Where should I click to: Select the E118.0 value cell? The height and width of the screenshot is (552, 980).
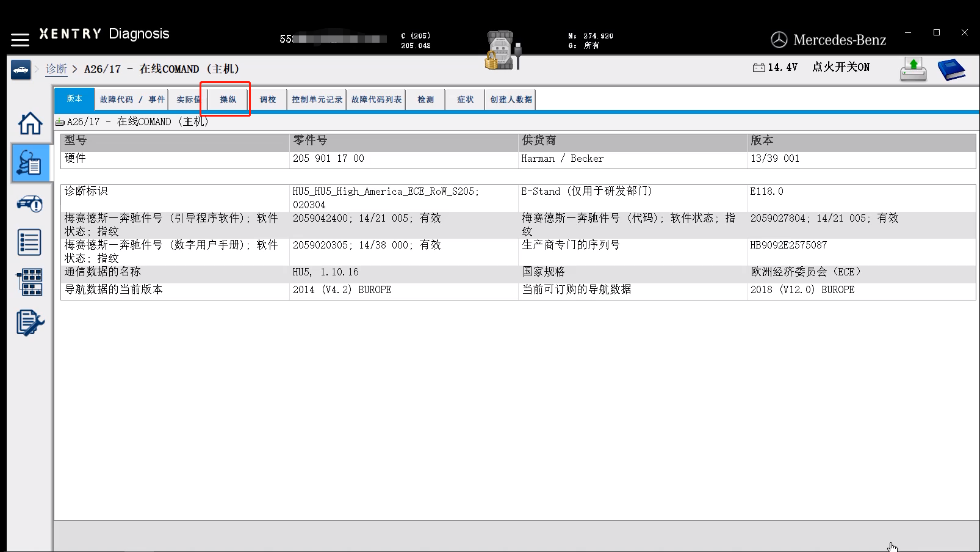(x=767, y=192)
